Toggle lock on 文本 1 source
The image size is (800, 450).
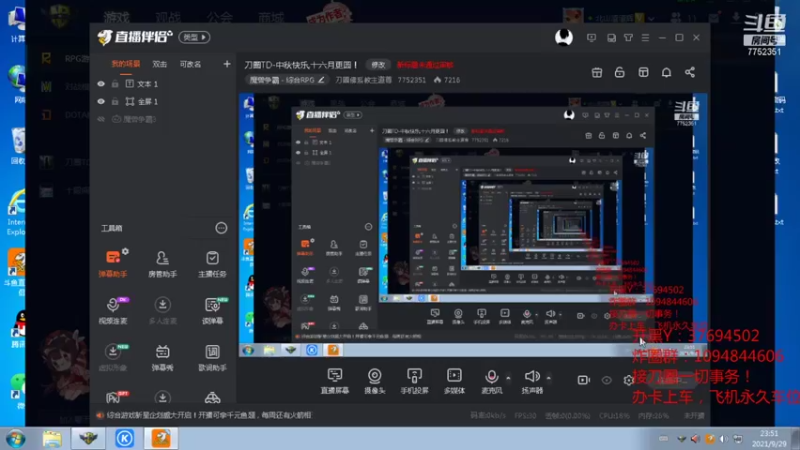(x=115, y=84)
